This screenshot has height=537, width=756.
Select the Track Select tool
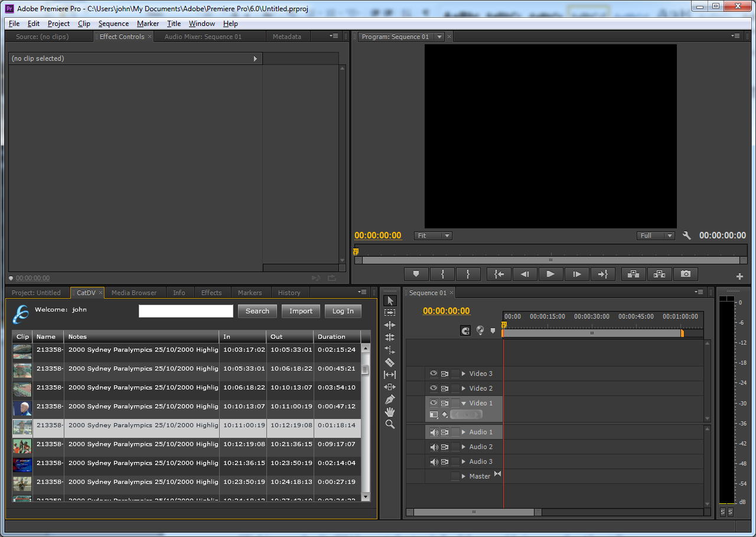pyautogui.click(x=390, y=313)
